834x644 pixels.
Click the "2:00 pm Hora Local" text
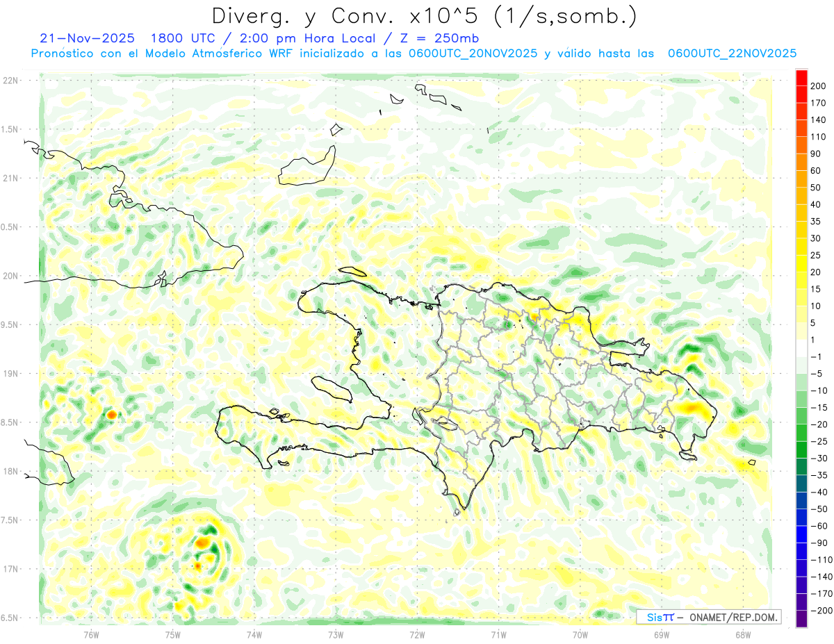(304, 38)
